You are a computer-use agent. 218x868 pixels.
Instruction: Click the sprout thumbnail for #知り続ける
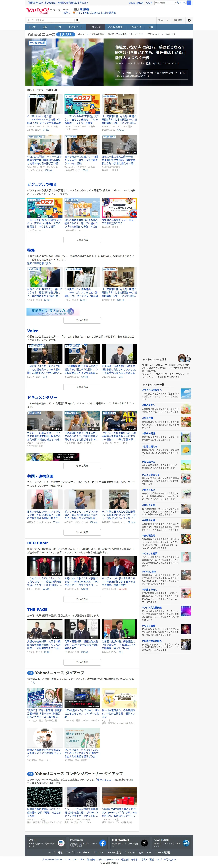pos(186,465)
